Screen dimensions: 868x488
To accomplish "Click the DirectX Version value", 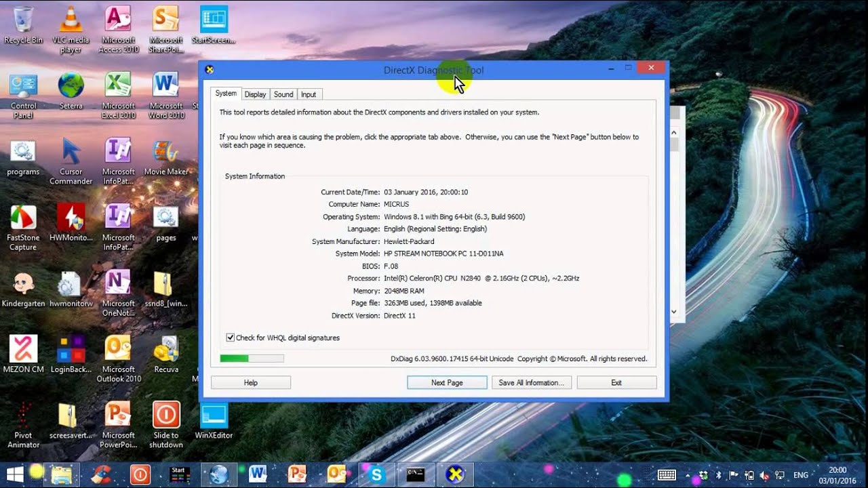I will point(399,316).
